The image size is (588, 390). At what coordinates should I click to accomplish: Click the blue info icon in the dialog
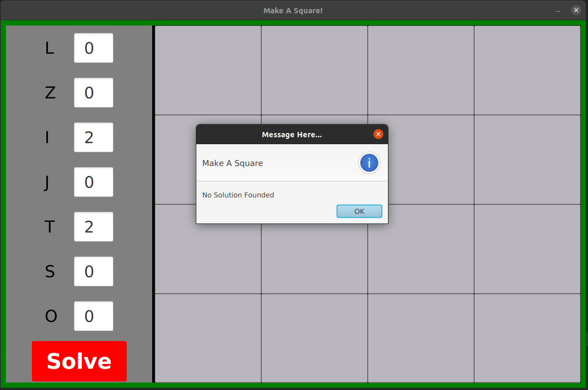pos(369,163)
